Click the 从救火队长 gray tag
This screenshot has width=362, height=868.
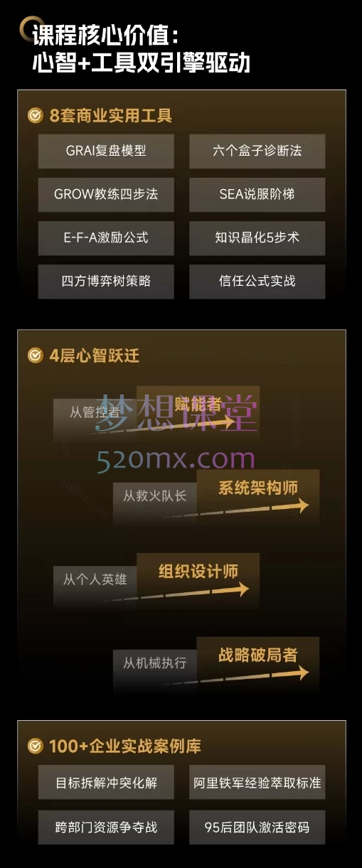[155, 495]
